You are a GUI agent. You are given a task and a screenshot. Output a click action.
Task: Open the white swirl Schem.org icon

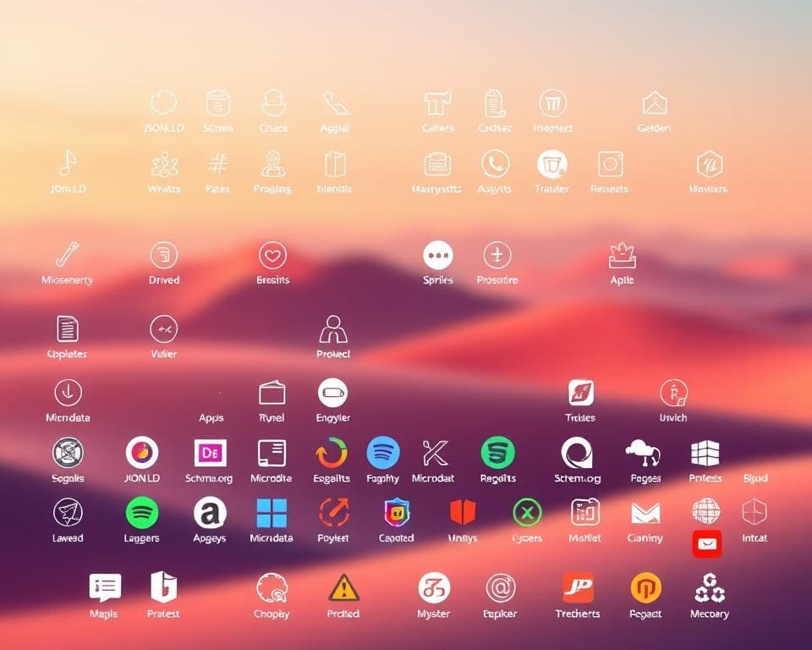(577, 453)
